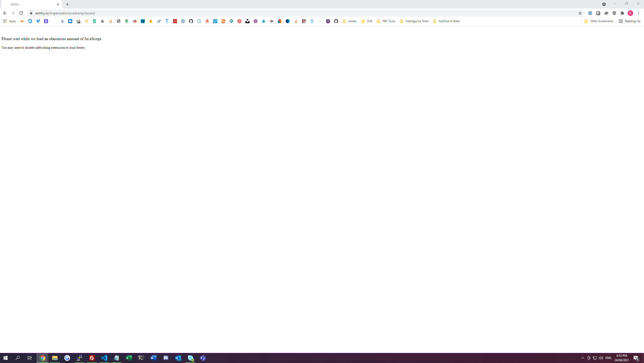
Task: Open the Chrome three-dot menu
Action: click(639, 13)
